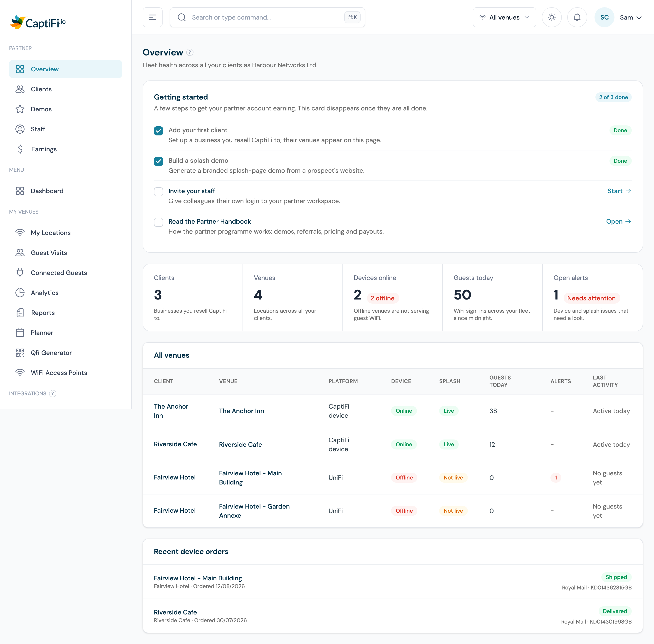Open notifications bell icon
654x644 pixels.
coord(577,17)
